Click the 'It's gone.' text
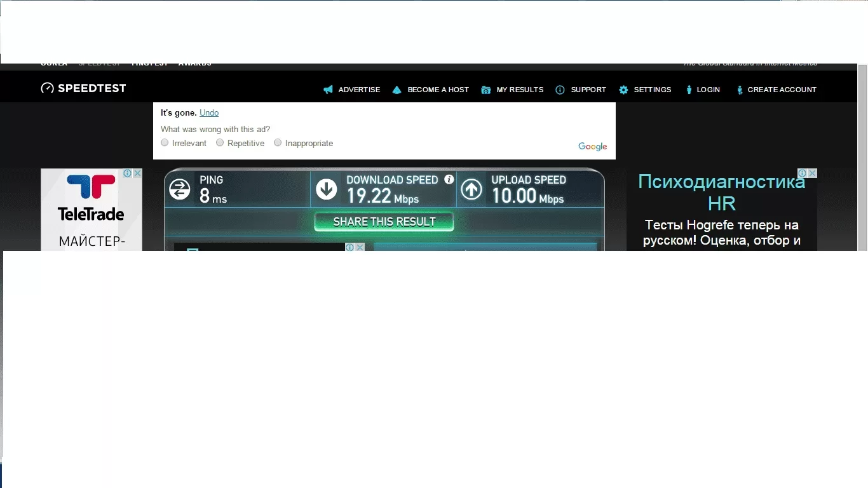The width and height of the screenshot is (868, 488). point(179,112)
